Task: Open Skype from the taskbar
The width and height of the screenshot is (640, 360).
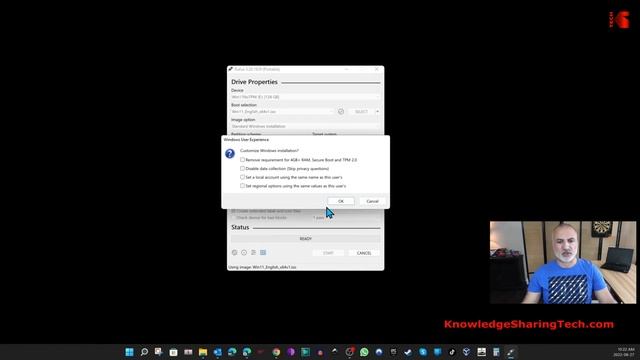Action: [x=423, y=352]
